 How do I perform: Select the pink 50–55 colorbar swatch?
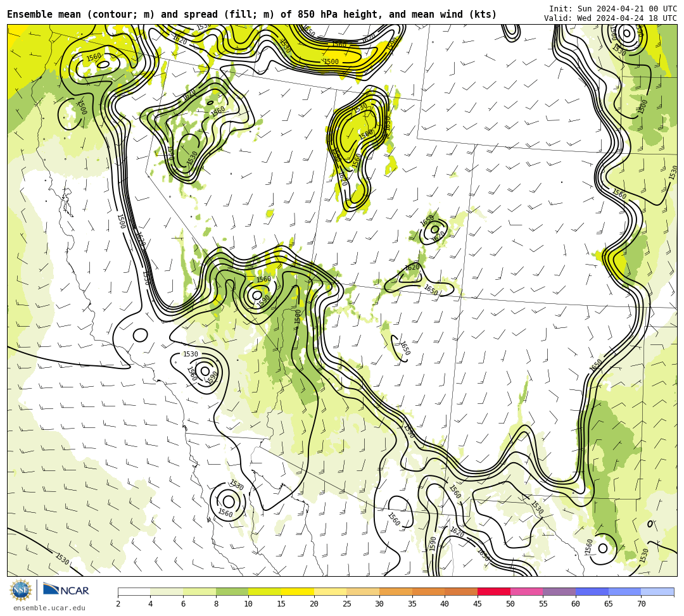coord(526,591)
